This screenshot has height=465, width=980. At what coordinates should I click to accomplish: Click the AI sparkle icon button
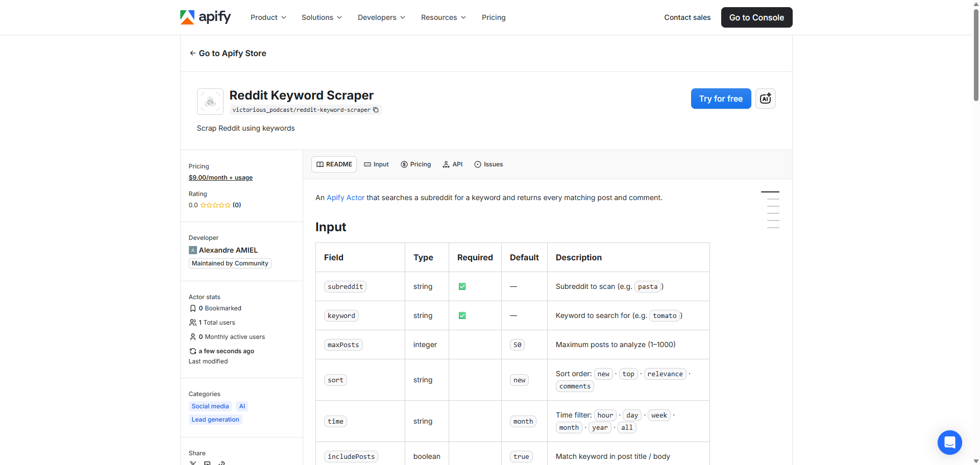tap(765, 99)
